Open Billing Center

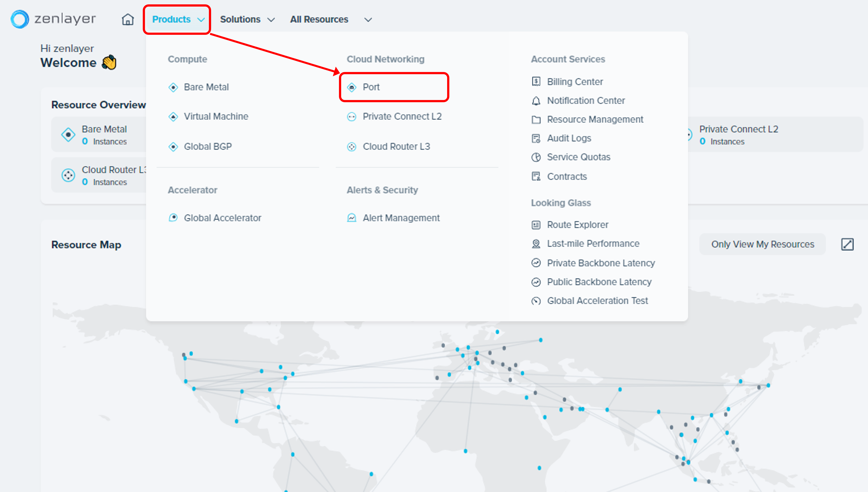(x=575, y=82)
